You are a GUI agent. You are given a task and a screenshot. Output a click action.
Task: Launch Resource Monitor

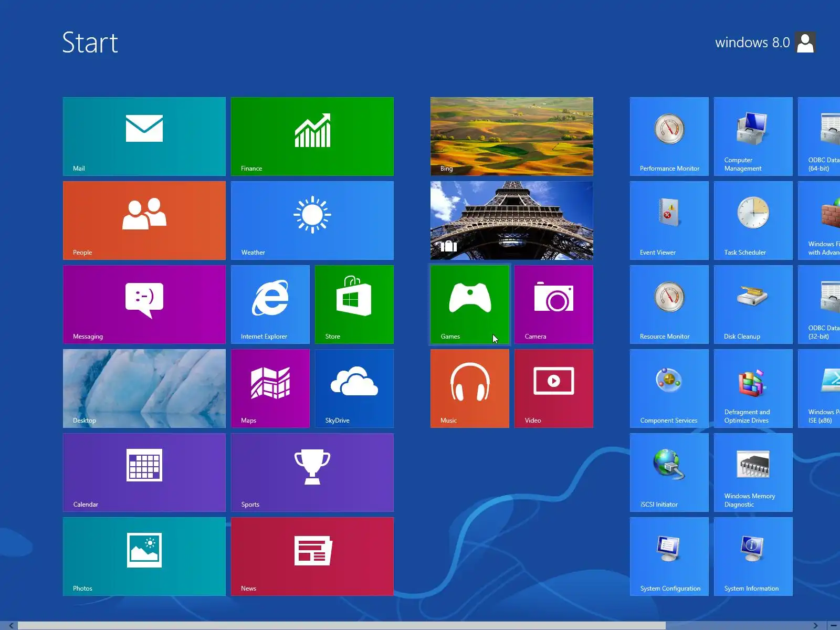point(669,304)
